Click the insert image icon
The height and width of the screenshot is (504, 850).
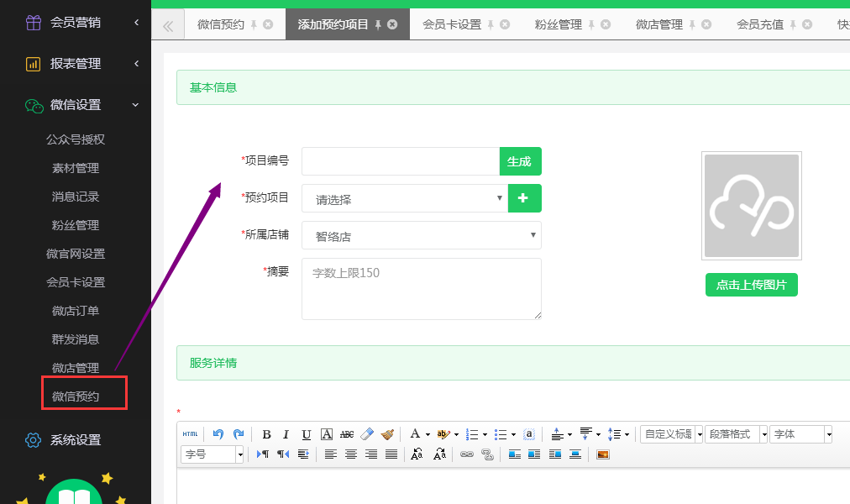click(602, 454)
